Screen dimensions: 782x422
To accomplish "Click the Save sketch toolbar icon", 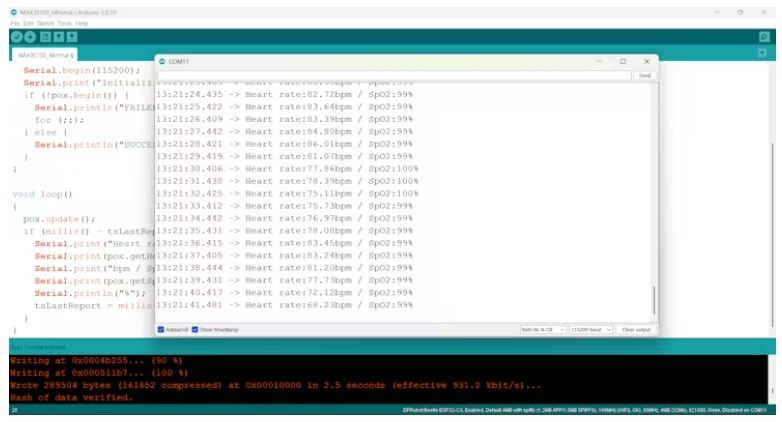I will [x=72, y=36].
